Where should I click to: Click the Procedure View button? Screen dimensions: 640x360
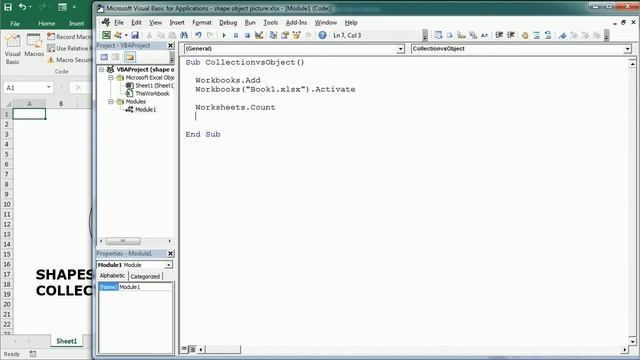coord(184,349)
